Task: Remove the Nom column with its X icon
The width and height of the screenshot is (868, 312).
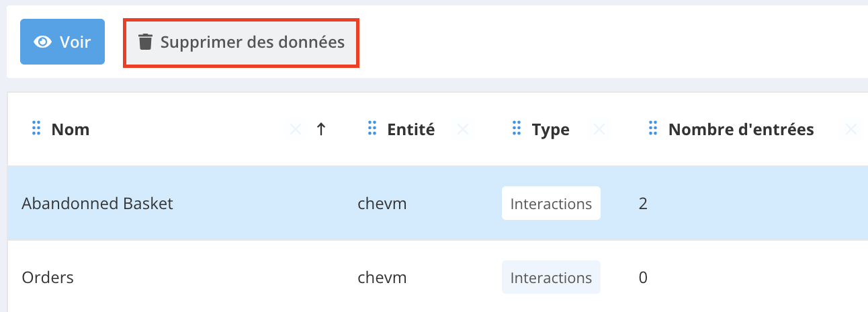Action: tap(295, 129)
